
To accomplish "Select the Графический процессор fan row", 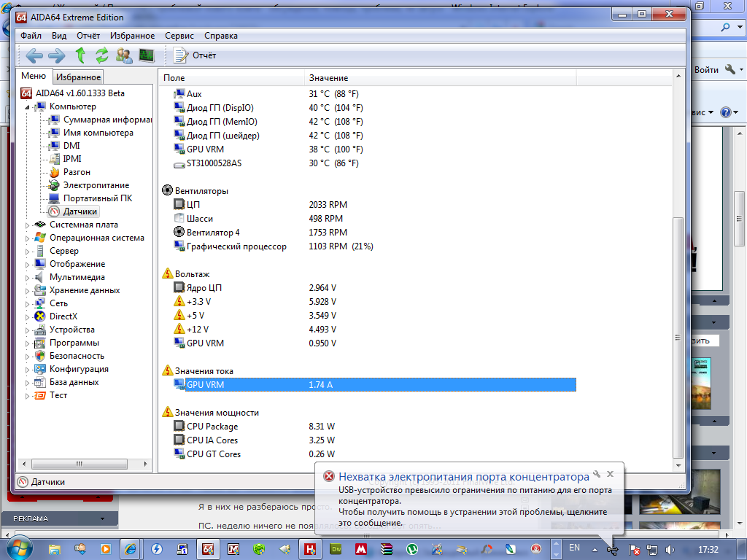I will click(x=374, y=246).
